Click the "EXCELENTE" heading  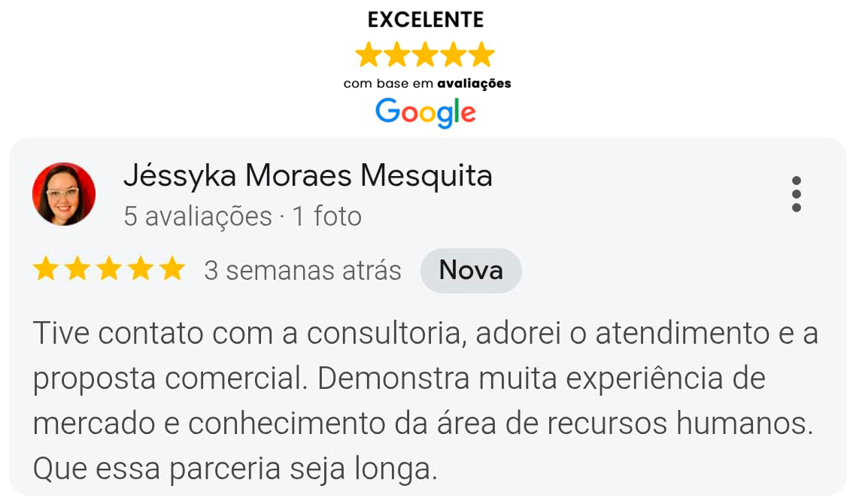425,20
